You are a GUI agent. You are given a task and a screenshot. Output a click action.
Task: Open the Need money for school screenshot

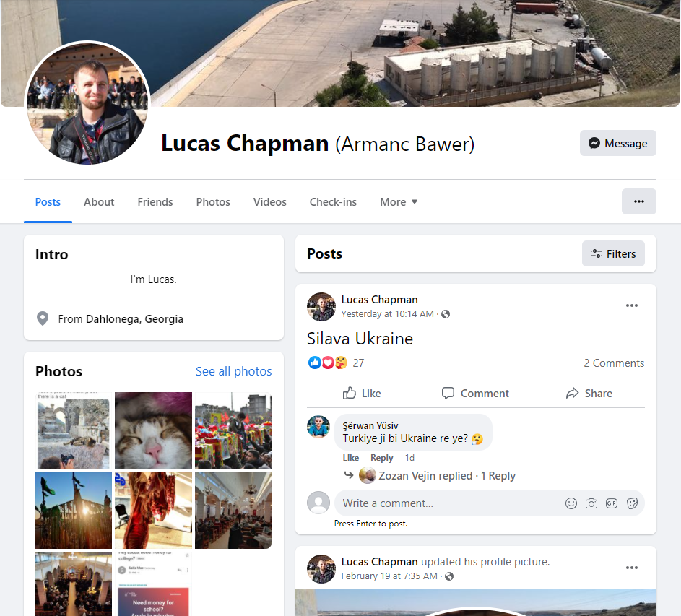(153, 584)
